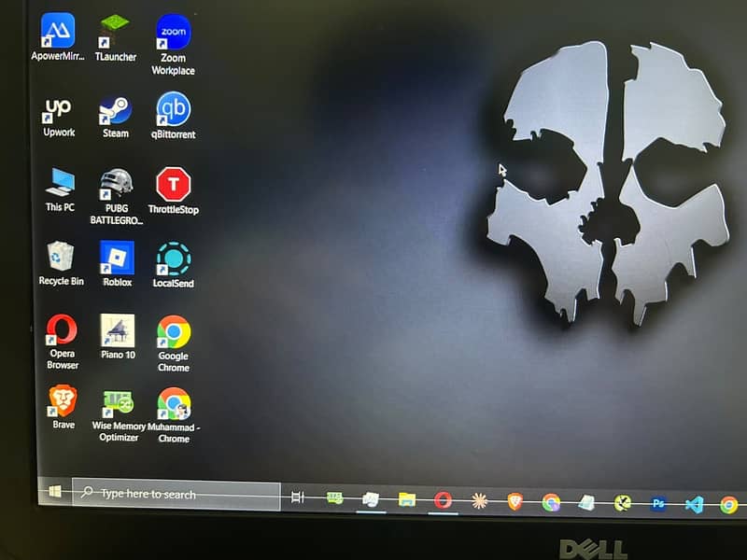Viewport: 747px width, 560px height.
Task: Open Brave from the taskbar
Action: (x=515, y=501)
